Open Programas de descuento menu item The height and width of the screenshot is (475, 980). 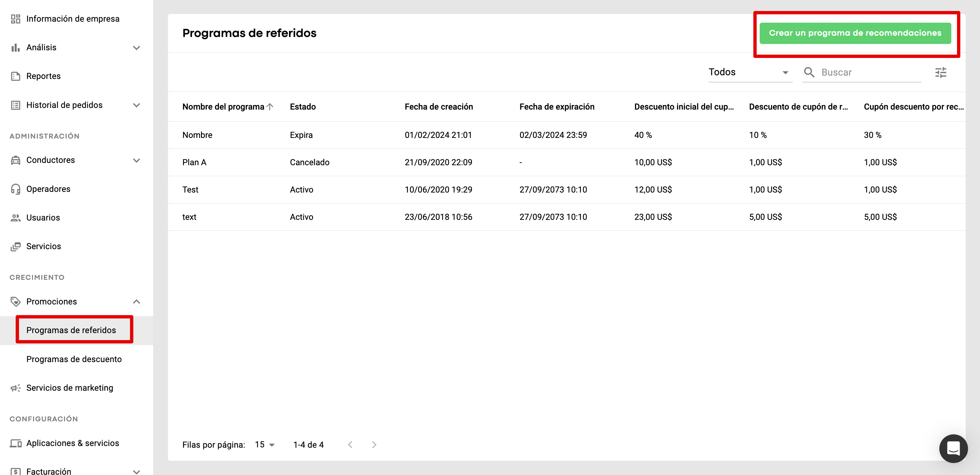click(x=74, y=359)
